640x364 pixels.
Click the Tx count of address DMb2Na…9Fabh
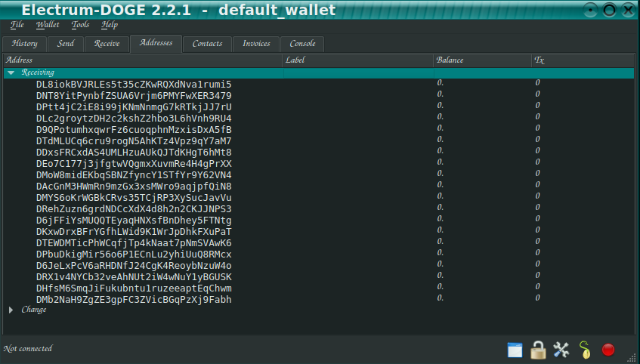[x=537, y=298]
